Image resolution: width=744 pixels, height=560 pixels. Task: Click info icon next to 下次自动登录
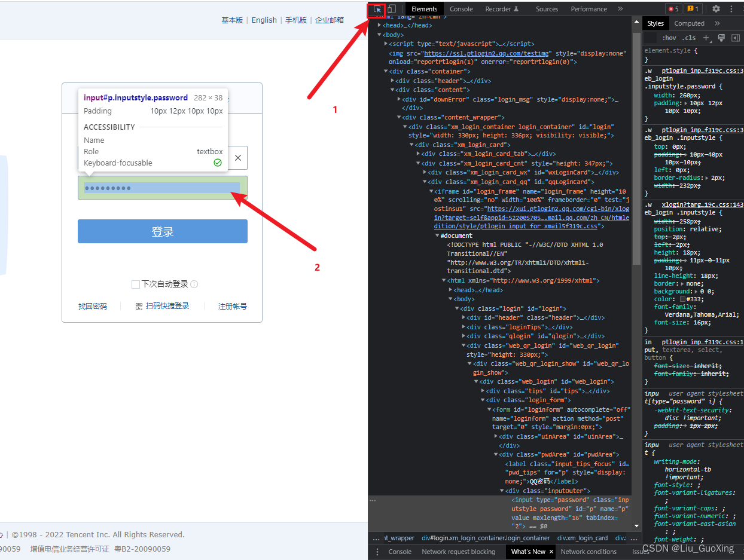pyautogui.click(x=194, y=284)
